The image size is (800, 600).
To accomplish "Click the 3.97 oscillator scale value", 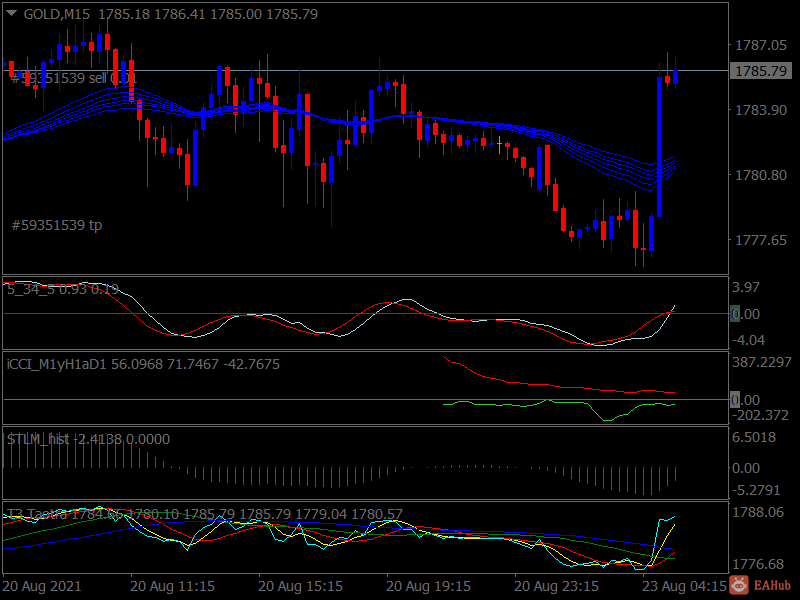I will pyautogui.click(x=745, y=287).
